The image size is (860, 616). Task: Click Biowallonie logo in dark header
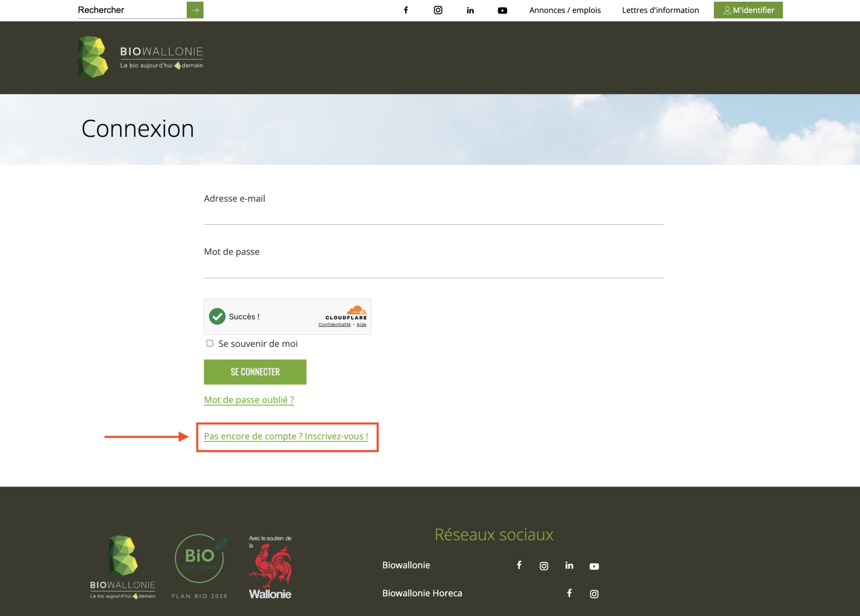point(140,57)
